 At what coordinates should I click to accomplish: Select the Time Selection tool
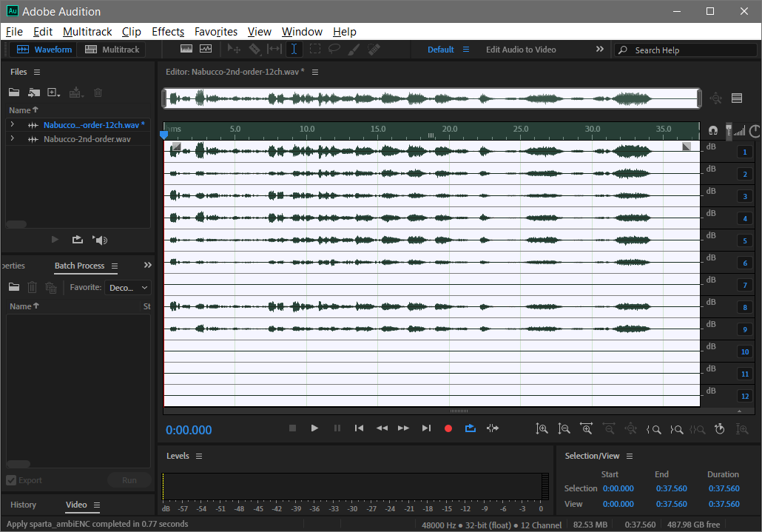[294, 49]
